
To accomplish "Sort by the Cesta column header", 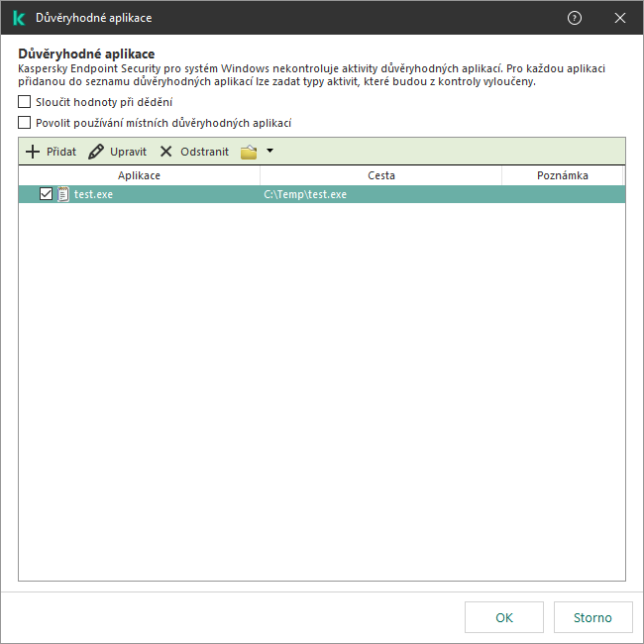I will pyautogui.click(x=380, y=175).
